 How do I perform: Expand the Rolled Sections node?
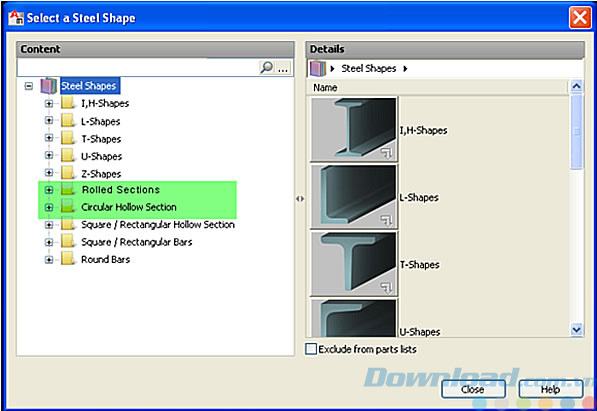[49, 189]
